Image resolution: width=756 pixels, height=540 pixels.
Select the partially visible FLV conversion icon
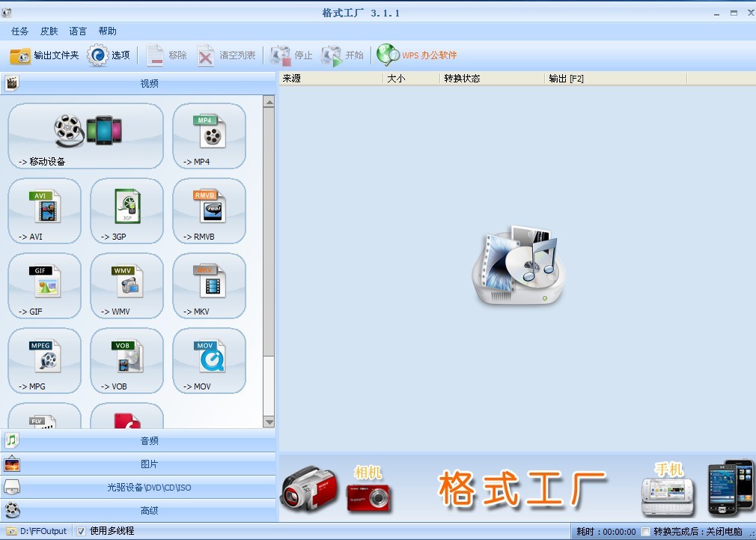[x=44, y=416]
